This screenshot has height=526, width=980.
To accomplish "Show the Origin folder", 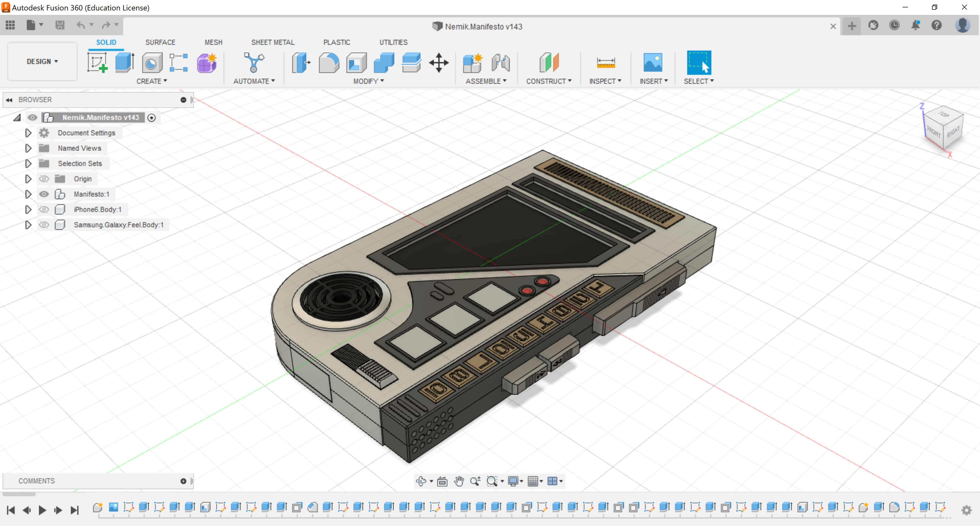I will point(44,179).
